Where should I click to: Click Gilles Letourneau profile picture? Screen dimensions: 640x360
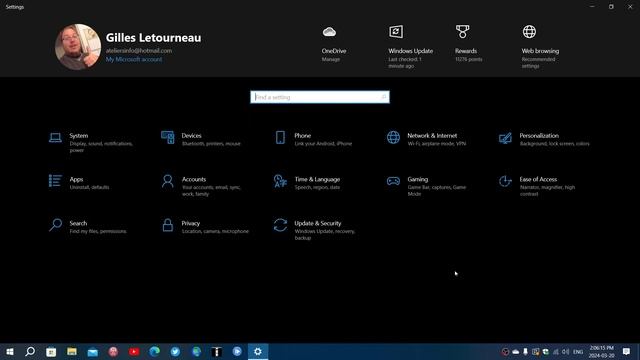pyautogui.click(x=78, y=47)
